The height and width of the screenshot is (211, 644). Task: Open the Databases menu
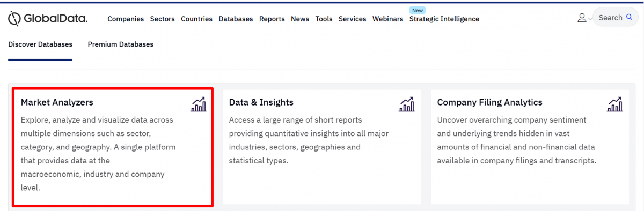click(x=236, y=19)
